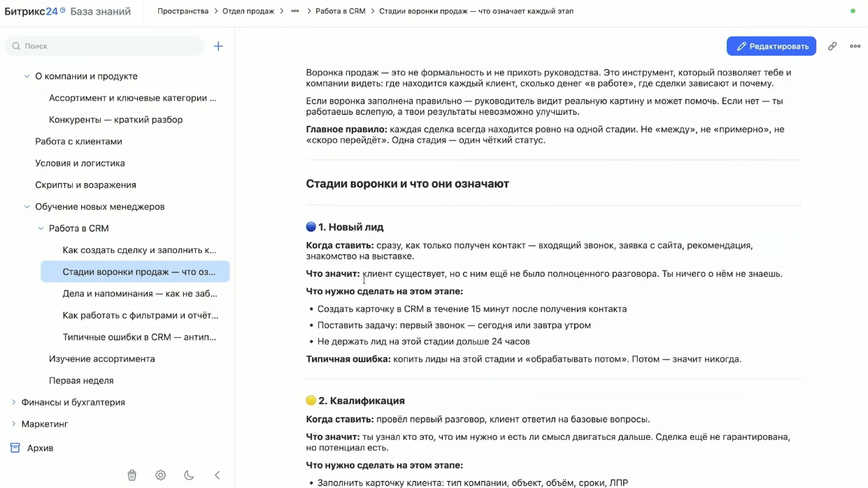Open the three-dots page options menu
Image resolution: width=868 pixels, height=488 pixels.
(x=855, y=46)
